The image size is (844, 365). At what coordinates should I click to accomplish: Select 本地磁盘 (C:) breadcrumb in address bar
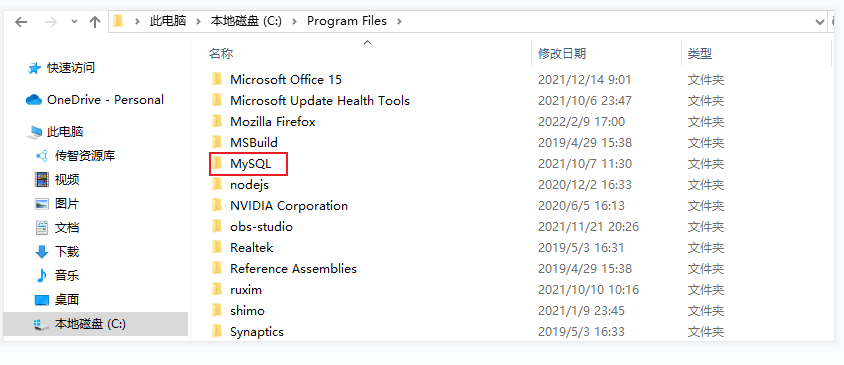tap(246, 22)
